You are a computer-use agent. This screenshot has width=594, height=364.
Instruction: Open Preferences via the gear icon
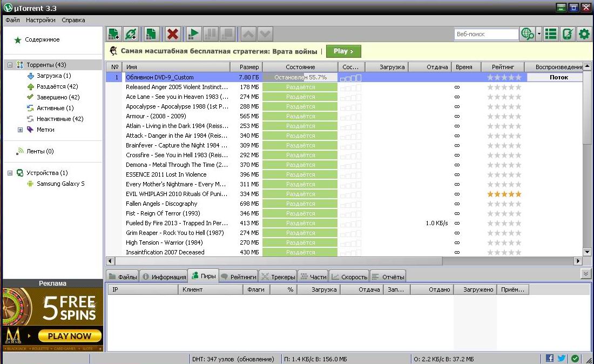[584, 34]
